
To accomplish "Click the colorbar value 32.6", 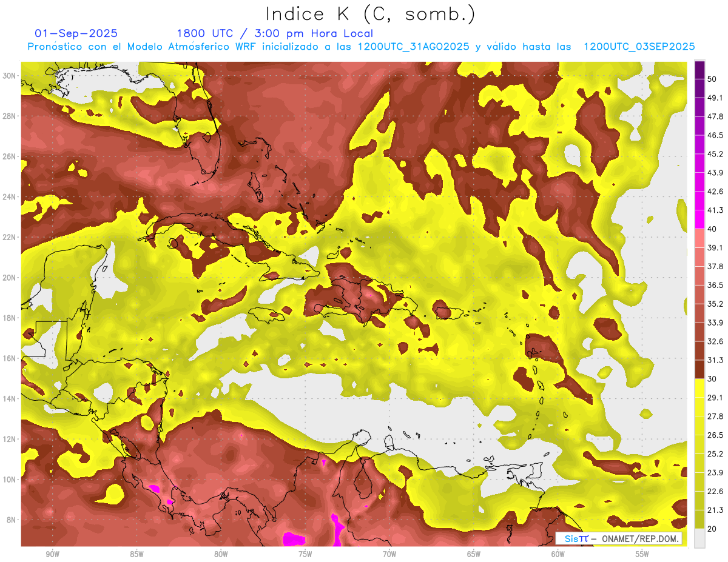I will (715, 341).
